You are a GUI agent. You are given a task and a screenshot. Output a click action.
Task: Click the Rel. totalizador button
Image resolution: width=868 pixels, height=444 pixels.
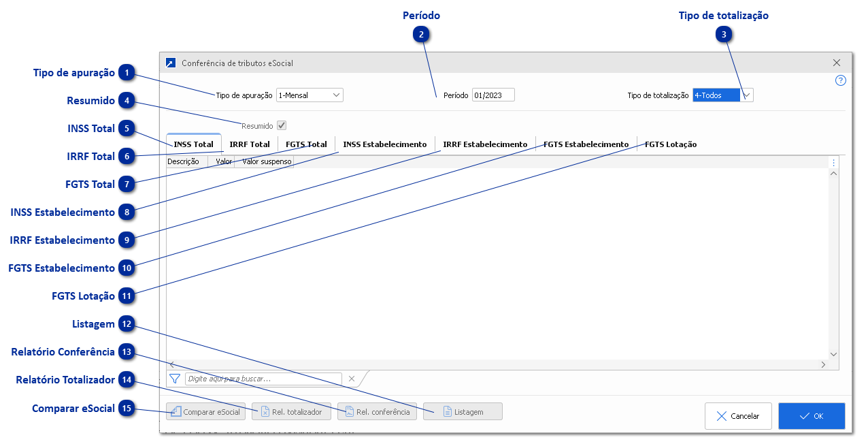point(292,411)
